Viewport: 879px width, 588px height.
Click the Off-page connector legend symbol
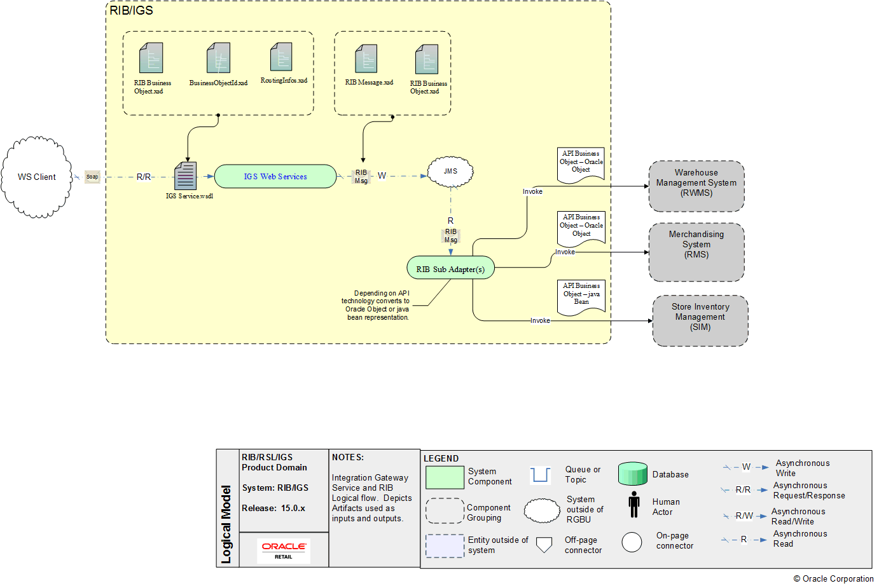[544, 545]
